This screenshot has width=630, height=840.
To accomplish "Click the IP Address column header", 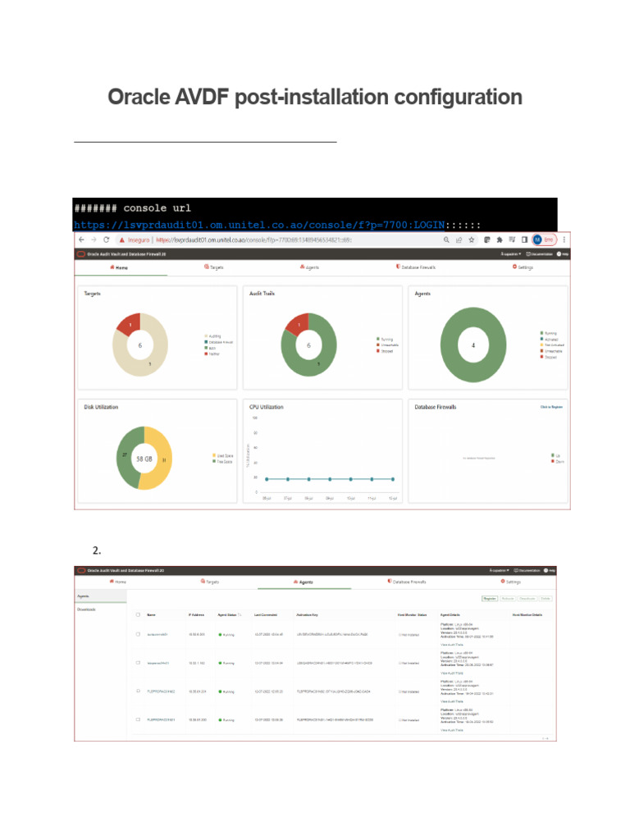I will tap(197, 615).
